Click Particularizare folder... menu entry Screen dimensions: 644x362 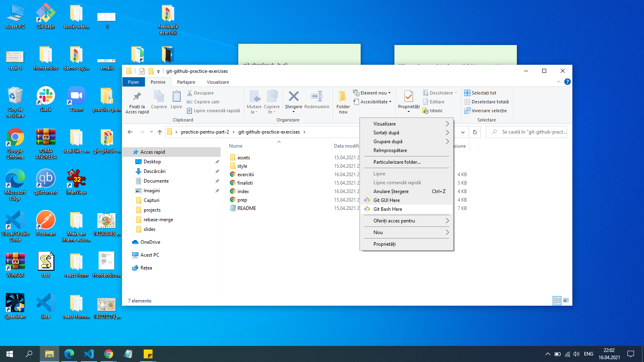397,162
